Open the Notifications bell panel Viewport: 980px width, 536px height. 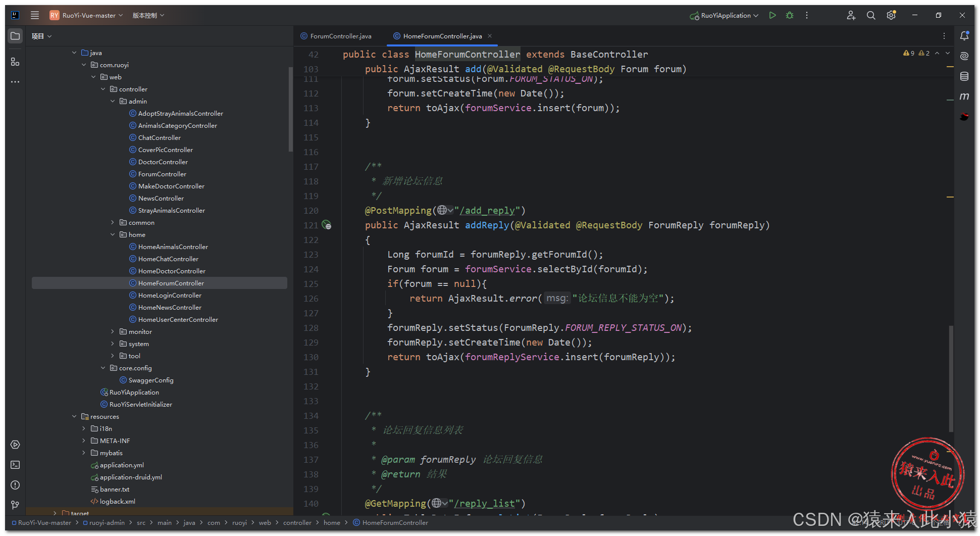(964, 36)
